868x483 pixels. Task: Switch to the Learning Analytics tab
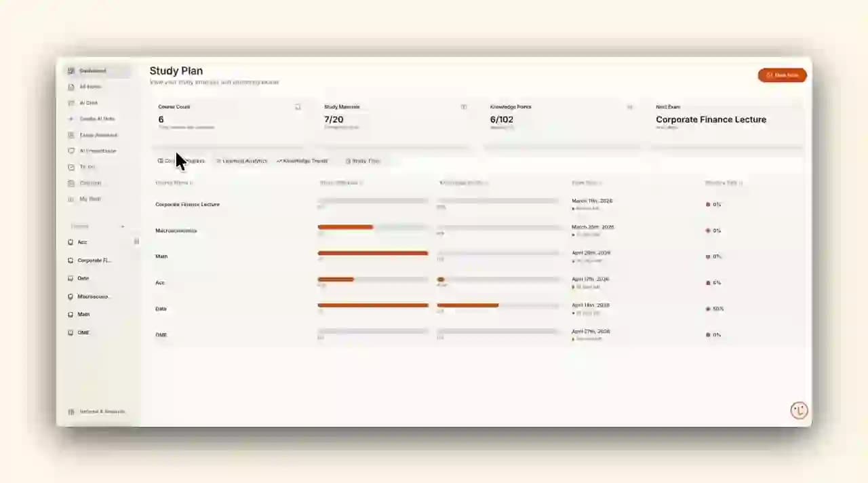(241, 161)
